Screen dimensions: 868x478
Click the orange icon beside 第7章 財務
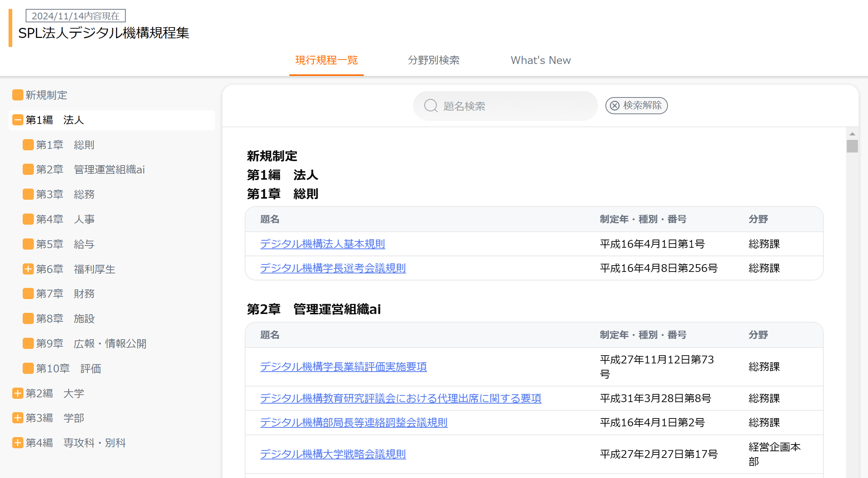click(x=28, y=293)
